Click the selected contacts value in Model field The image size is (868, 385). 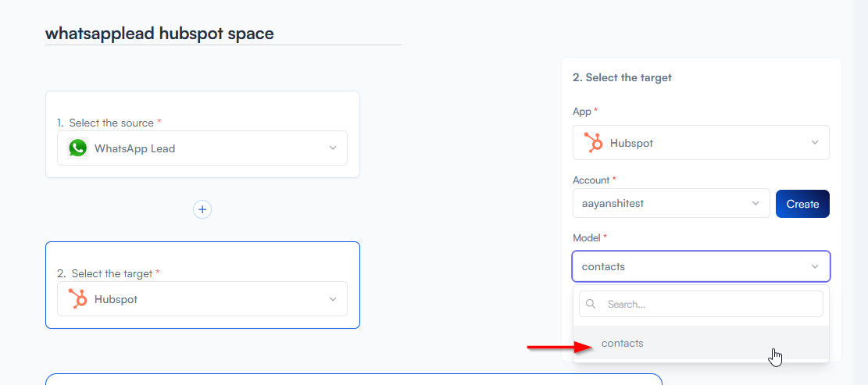point(603,266)
